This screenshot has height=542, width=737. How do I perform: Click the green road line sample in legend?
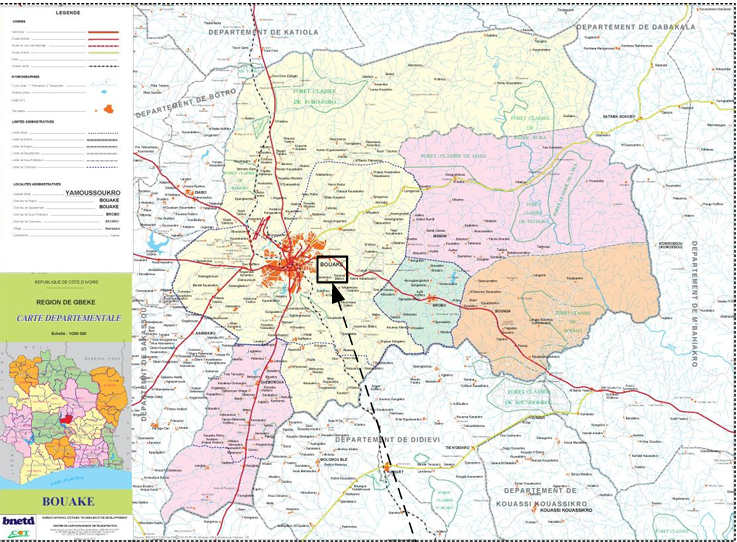click(103, 52)
